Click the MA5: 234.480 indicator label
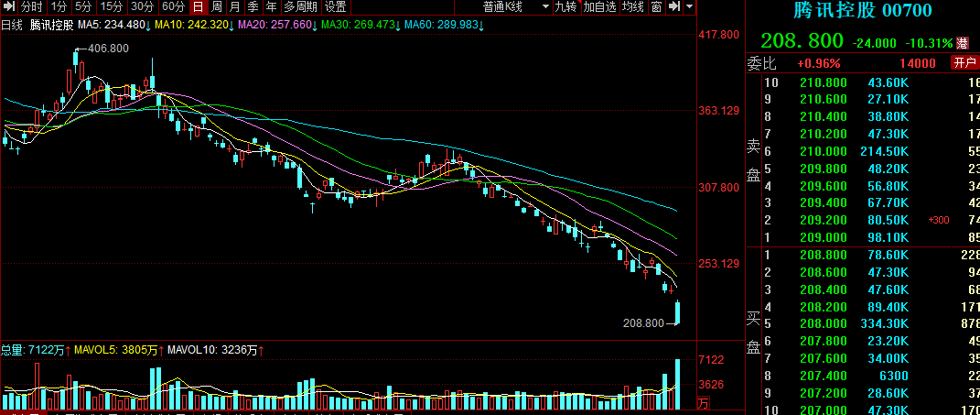 [x=113, y=26]
